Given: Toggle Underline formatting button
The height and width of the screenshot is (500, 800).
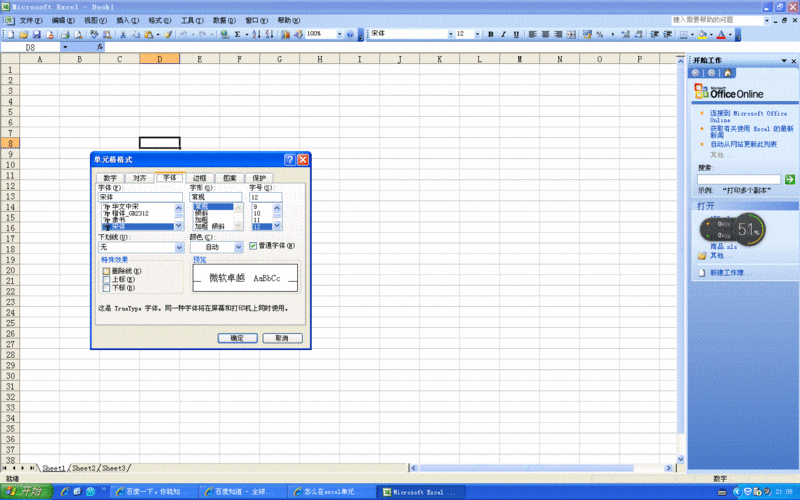Looking at the screenshot, I should 516,34.
